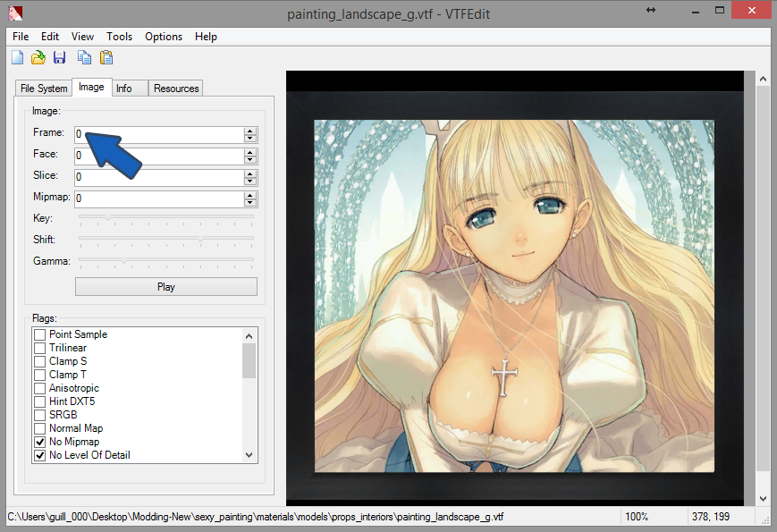Decrease the Face value with down arrow
This screenshot has width=777, height=532.
(x=250, y=159)
